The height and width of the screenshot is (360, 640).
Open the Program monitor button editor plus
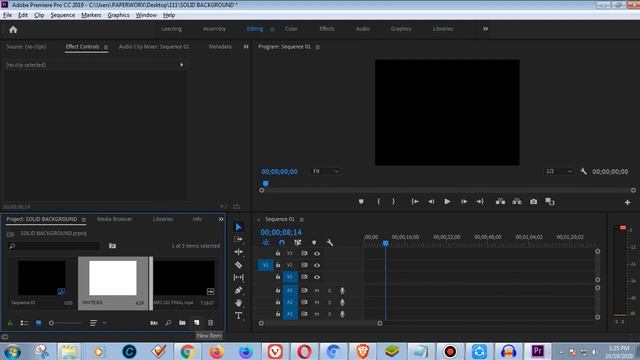pyautogui.click(x=627, y=202)
